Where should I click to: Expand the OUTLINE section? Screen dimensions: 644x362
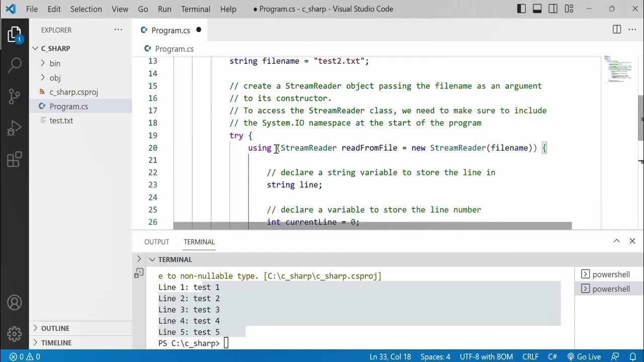(80, 328)
